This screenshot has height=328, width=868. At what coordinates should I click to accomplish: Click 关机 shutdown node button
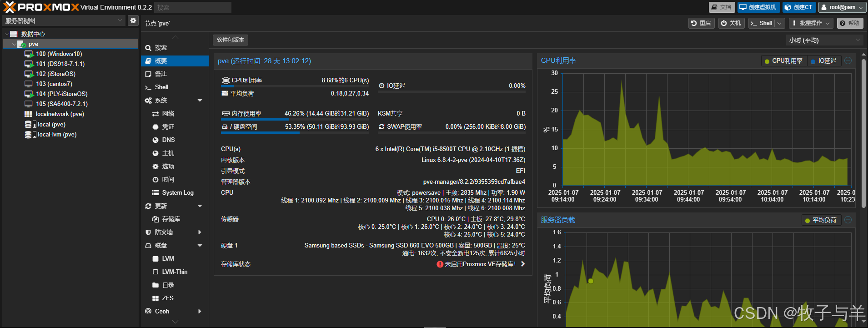(731, 23)
